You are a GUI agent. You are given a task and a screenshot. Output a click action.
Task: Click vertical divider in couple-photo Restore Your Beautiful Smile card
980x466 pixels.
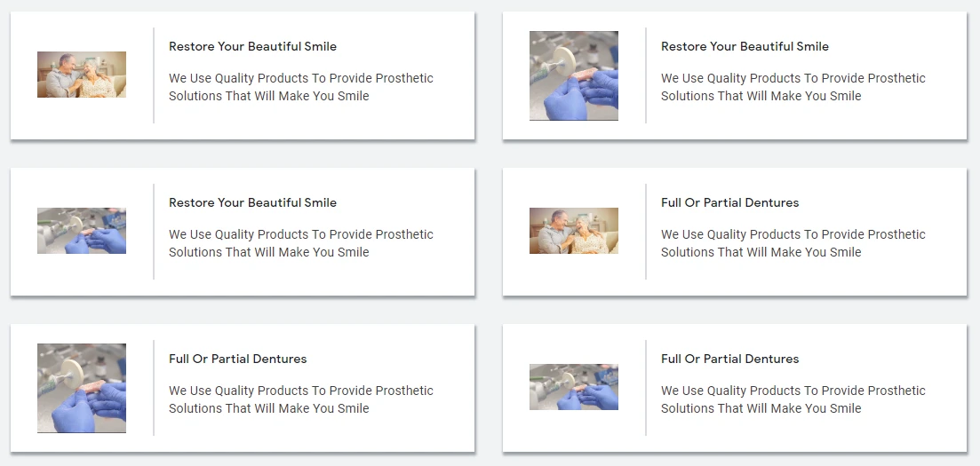pyautogui.click(x=154, y=75)
